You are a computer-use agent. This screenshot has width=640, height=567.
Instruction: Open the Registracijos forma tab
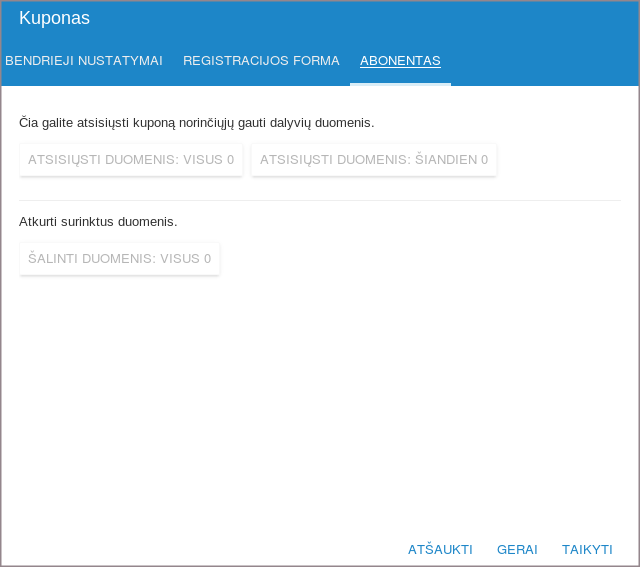[261, 61]
